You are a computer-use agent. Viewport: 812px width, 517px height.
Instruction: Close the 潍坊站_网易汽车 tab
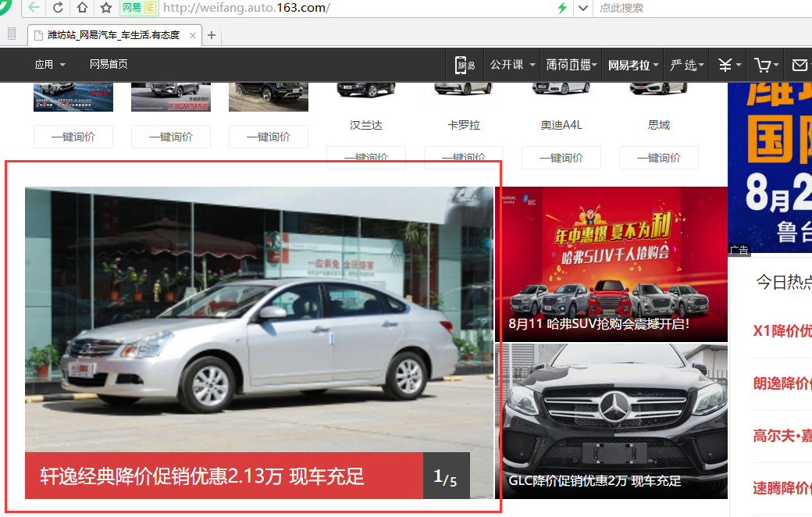pyautogui.click(x=193, y=35)
